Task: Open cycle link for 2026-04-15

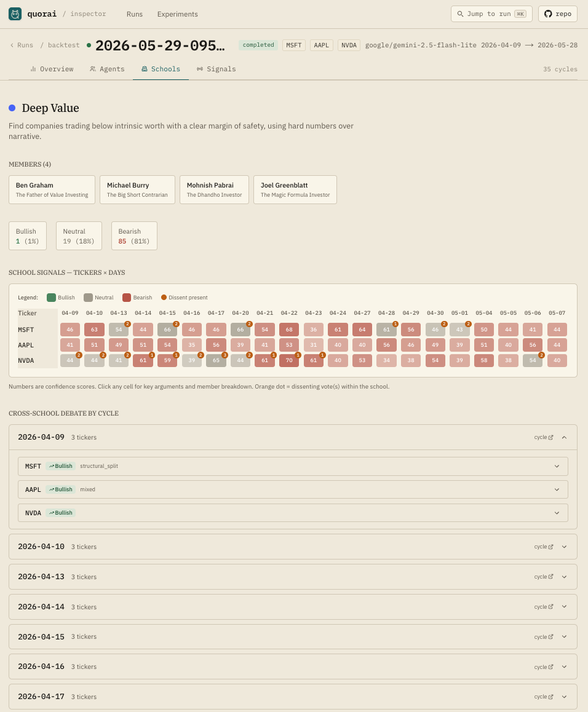Action: 544,636
